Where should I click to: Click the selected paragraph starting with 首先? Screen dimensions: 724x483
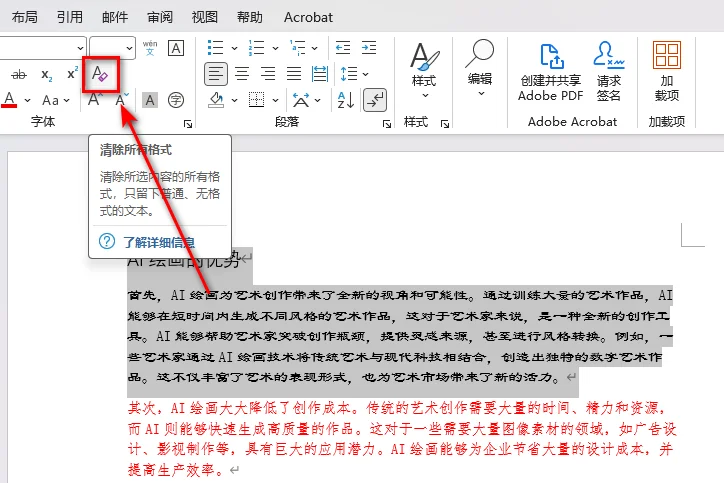(x=400, y=336)
